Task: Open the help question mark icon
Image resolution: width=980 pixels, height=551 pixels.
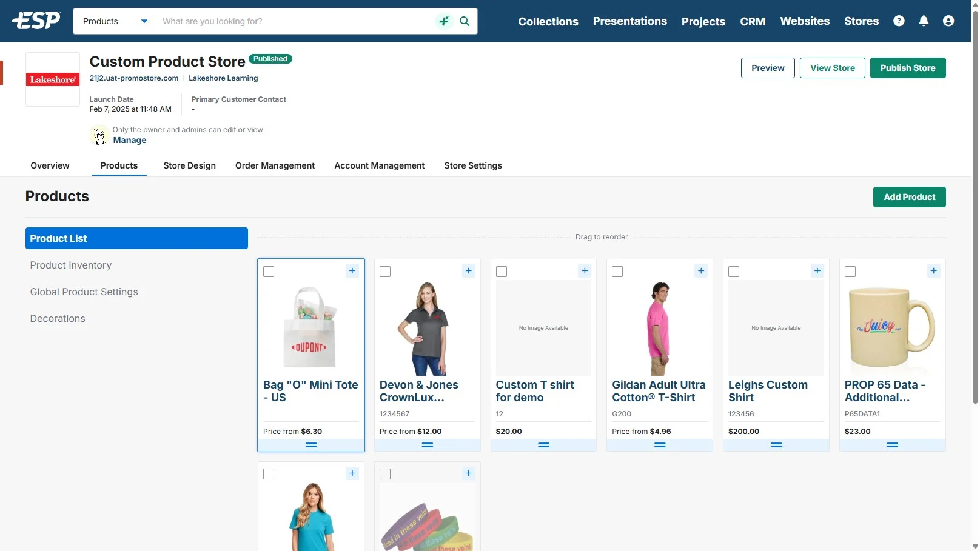Action: (899, 21)
